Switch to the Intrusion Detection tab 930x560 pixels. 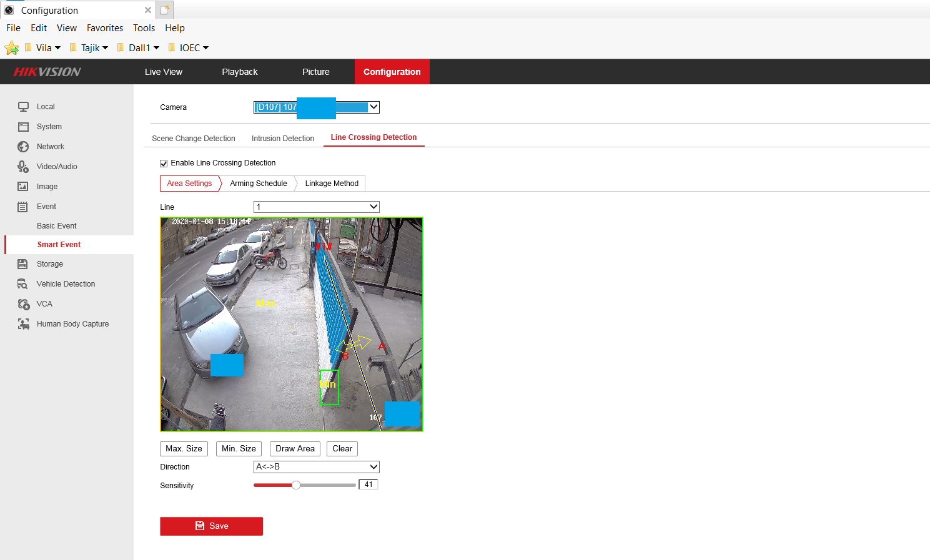point(282,139)
